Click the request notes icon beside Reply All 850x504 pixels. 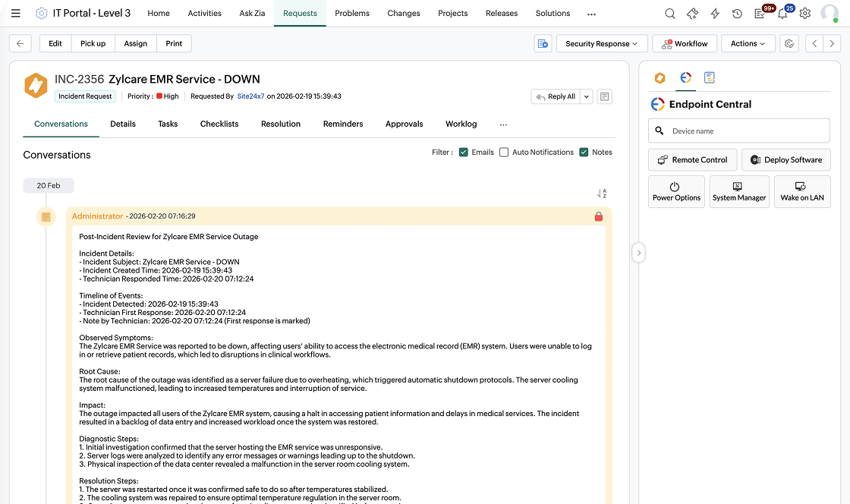[x=604, y=96]
